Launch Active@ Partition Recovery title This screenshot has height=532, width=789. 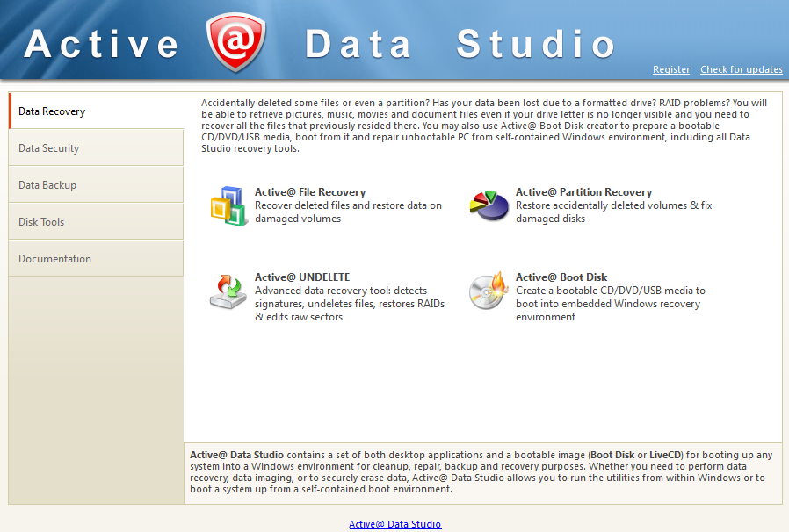[x=583, y=192]
